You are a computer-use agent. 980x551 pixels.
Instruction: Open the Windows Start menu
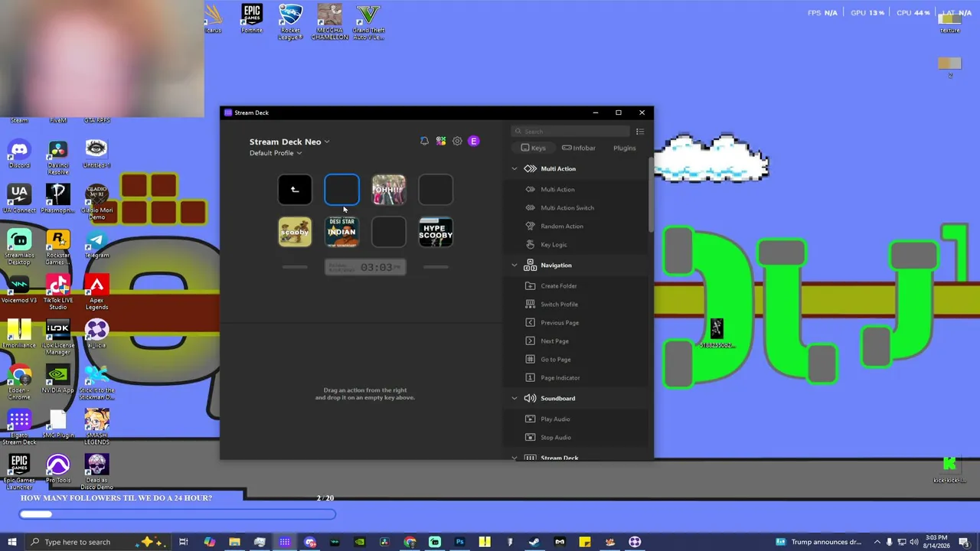point(12,542)
